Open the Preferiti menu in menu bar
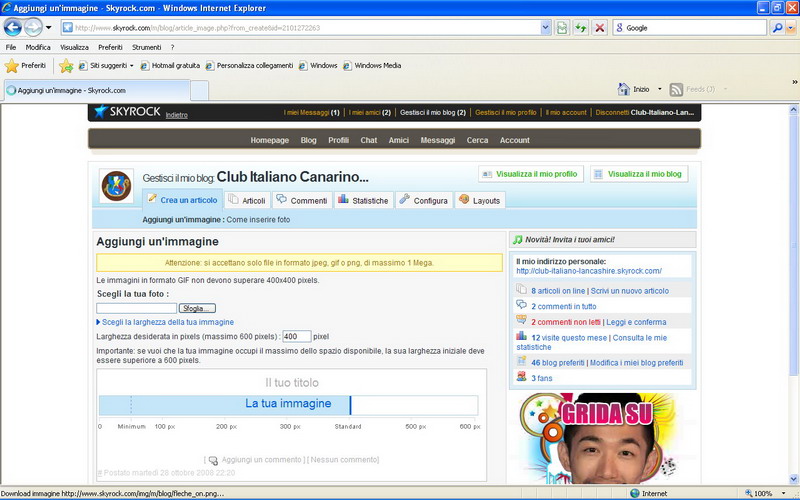Viewport: 800px width, 500px height. (x=110, y=47)
